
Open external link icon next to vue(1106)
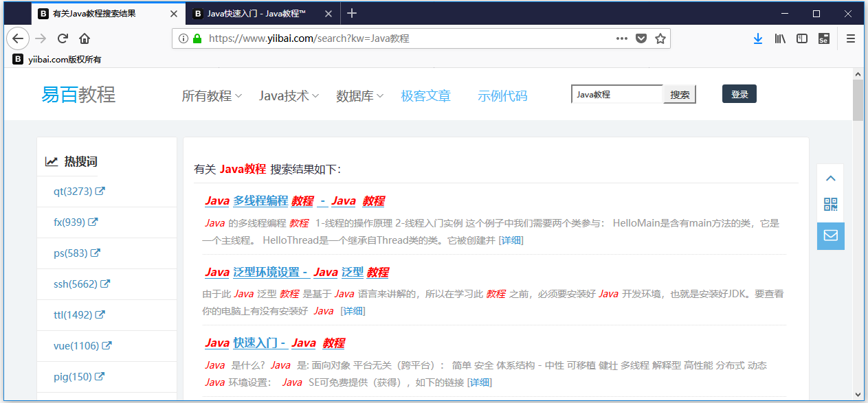pyautogui.click(x=107, y=346)
